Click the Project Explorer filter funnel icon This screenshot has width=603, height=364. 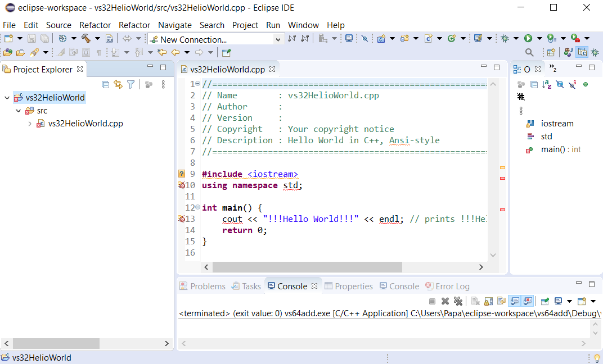point(130,84)
